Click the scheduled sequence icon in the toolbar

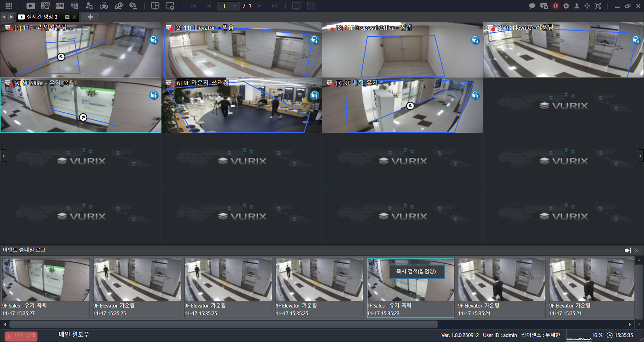tap(311, 6)
